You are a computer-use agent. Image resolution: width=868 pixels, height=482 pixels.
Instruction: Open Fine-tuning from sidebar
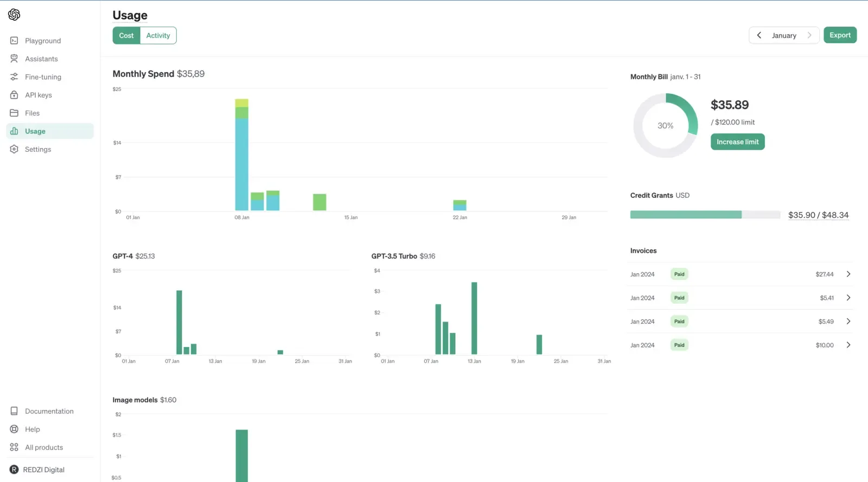(50, 77)
